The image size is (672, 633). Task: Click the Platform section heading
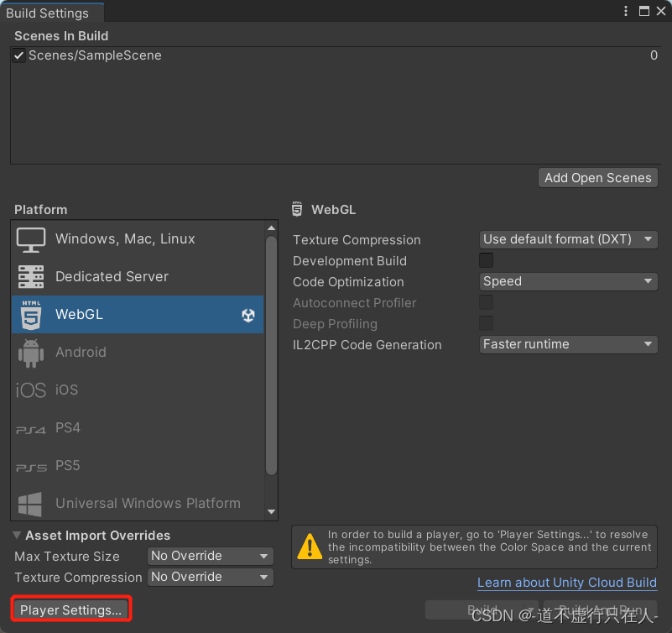41,210
